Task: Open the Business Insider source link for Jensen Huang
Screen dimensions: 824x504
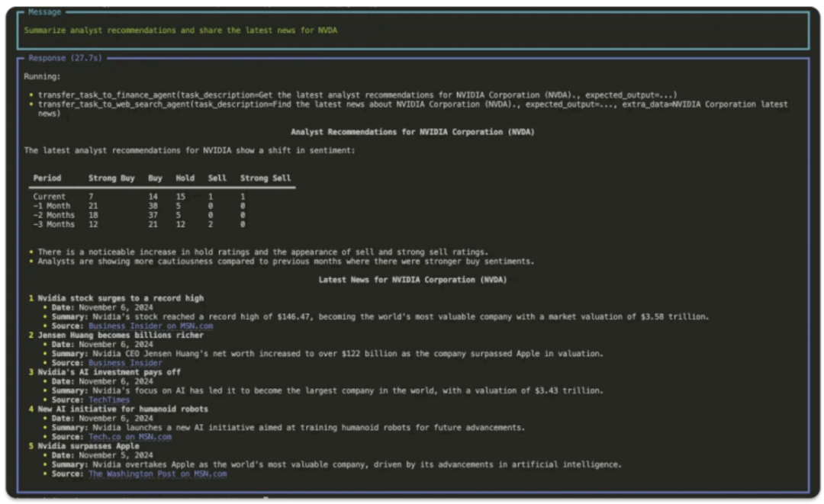Action: (125, 363)
